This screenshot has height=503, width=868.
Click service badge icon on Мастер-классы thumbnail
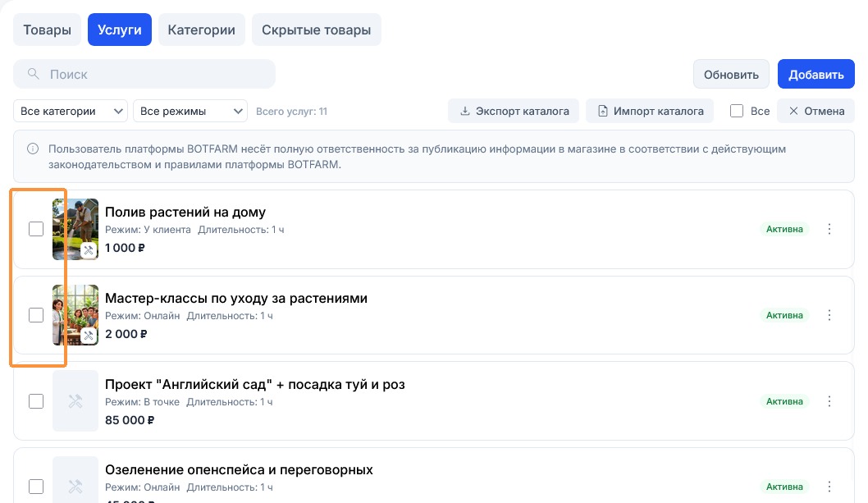point(89,336)
